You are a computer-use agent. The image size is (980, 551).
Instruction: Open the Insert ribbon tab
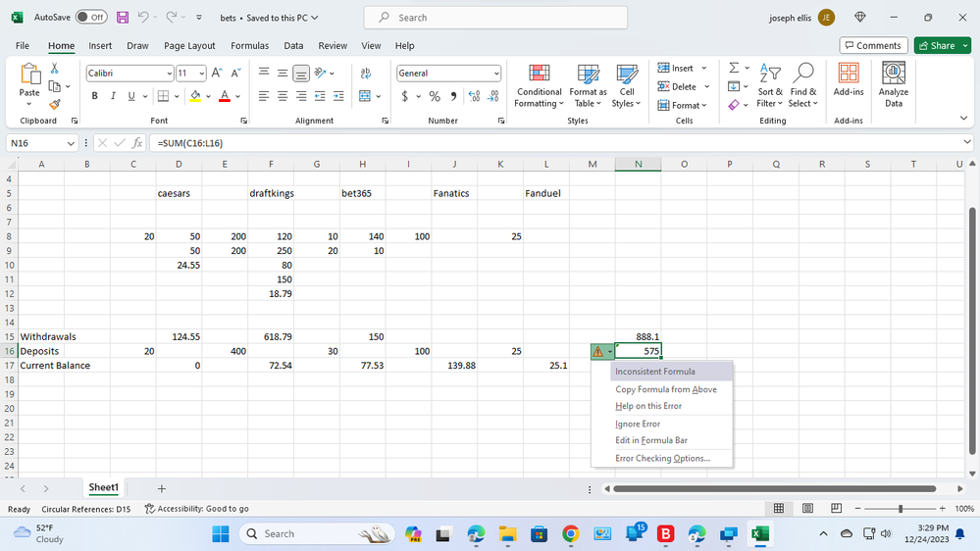[x=100, y=46]
